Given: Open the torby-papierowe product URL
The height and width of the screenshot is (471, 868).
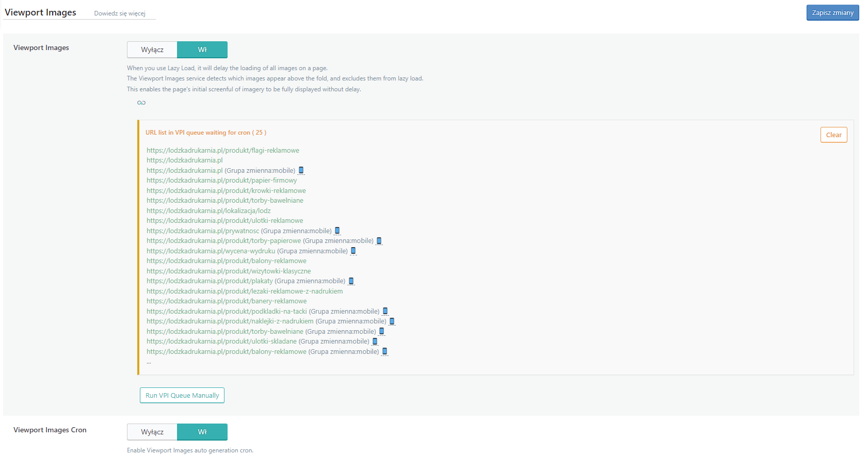Looking at the screenshot, I should [x=224, y=241].
